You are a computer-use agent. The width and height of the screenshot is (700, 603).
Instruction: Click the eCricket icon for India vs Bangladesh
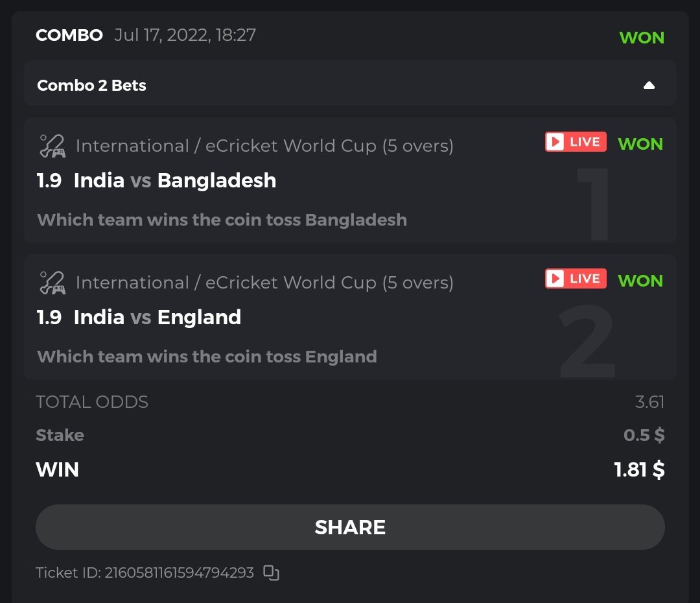52,146
